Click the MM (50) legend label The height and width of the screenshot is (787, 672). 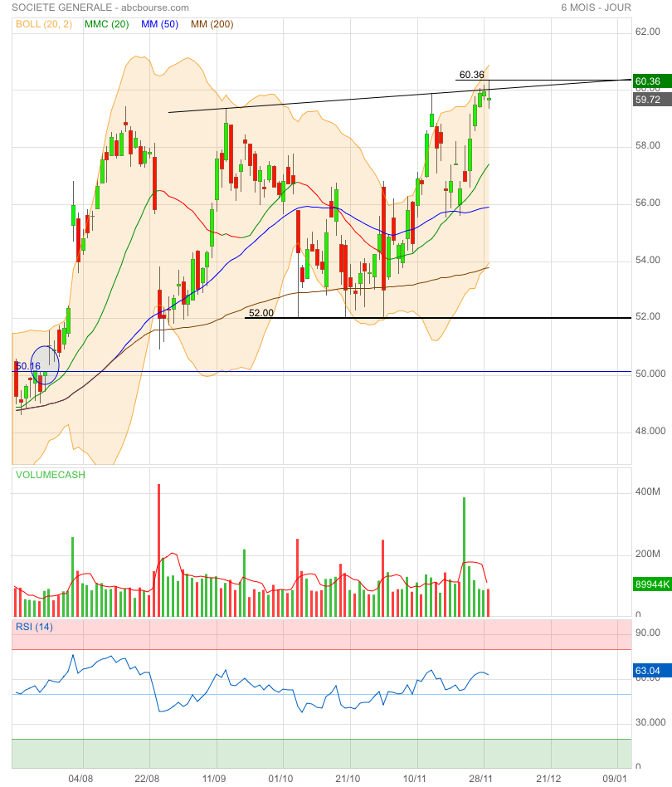click(x=160, y=24)
